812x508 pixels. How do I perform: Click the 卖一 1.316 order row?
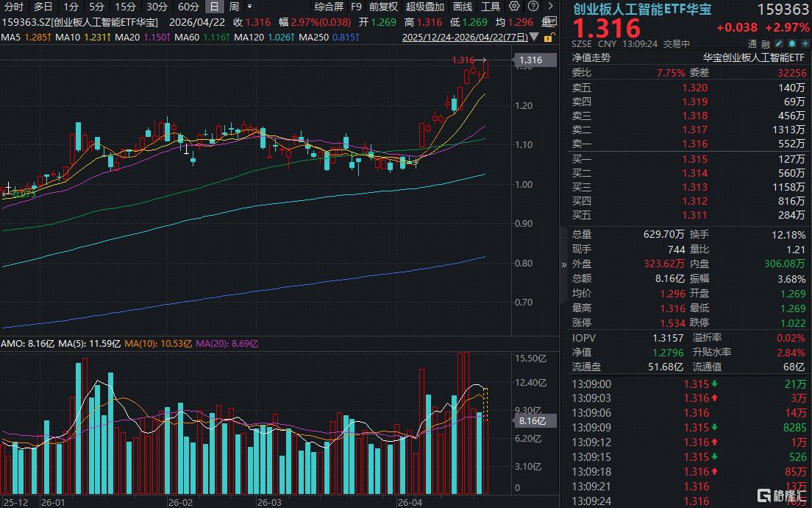point(688,144)
